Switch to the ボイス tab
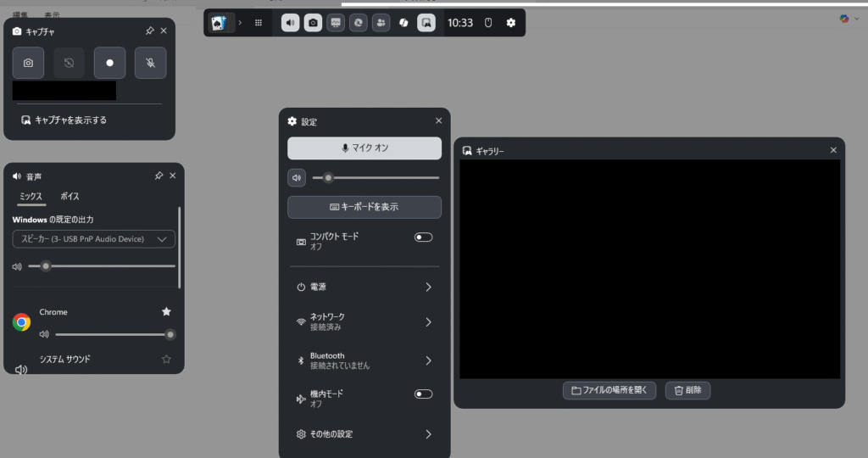The image size is (868, 458). [x=70, y=197]
